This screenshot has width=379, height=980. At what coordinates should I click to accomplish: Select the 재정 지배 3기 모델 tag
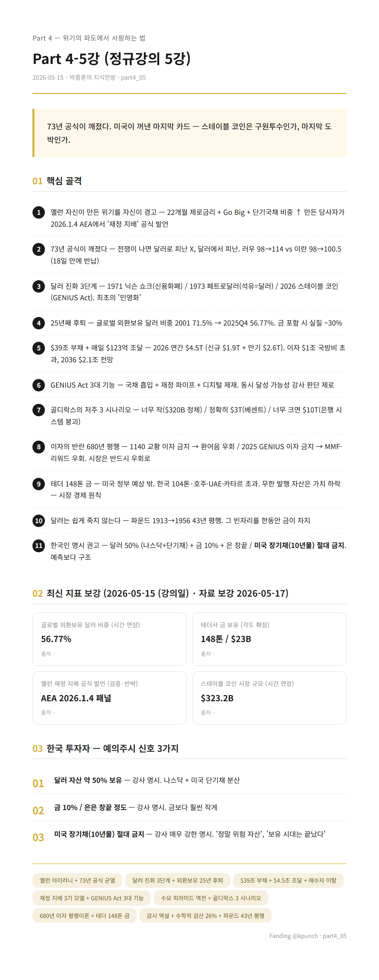point(92,898)
